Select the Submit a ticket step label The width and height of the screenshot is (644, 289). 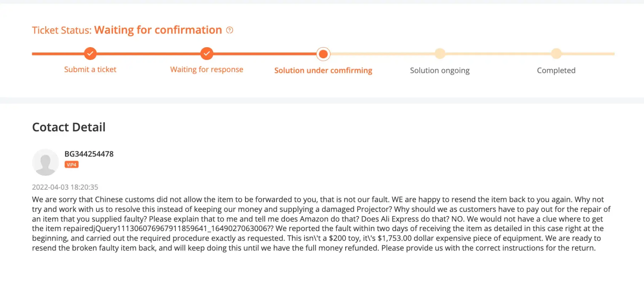click(x=90, y=70)
